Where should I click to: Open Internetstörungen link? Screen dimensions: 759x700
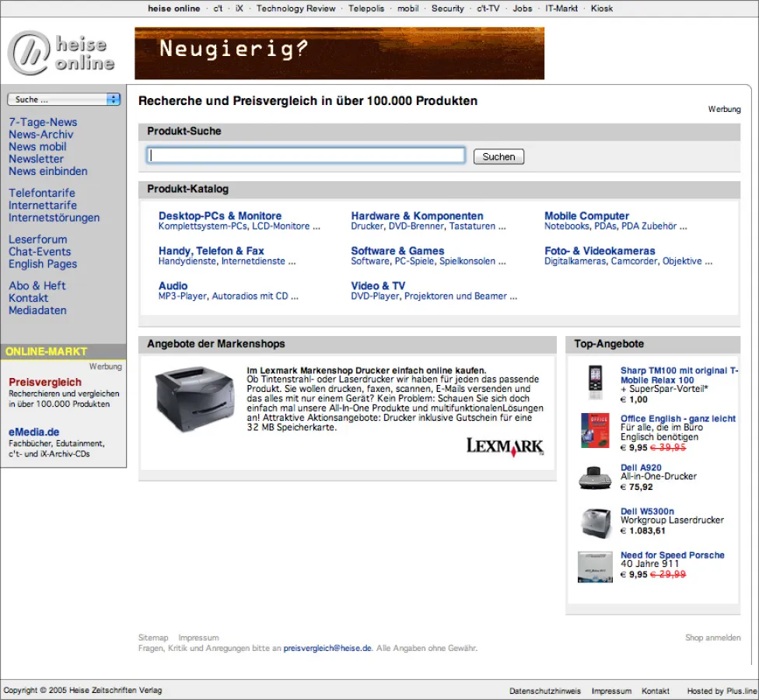click(x=54, y=218)
